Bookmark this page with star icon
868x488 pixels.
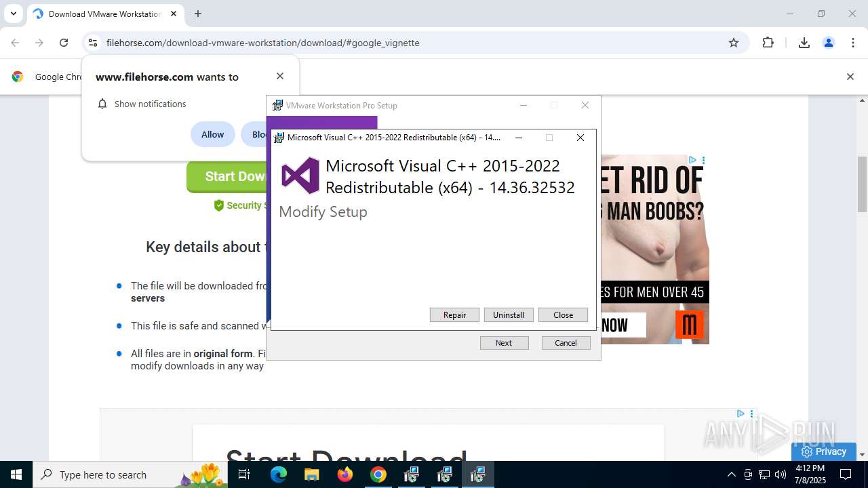point(734,43)
